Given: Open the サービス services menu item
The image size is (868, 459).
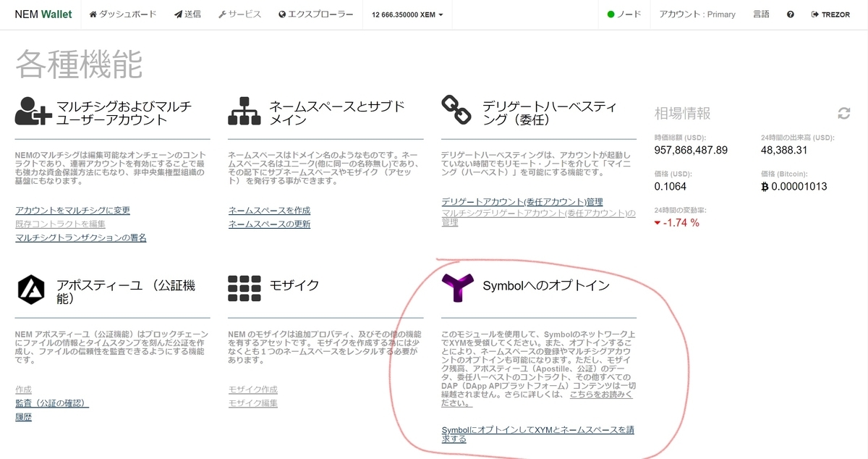Looking at the screenshot, I should tap(239, 14).
